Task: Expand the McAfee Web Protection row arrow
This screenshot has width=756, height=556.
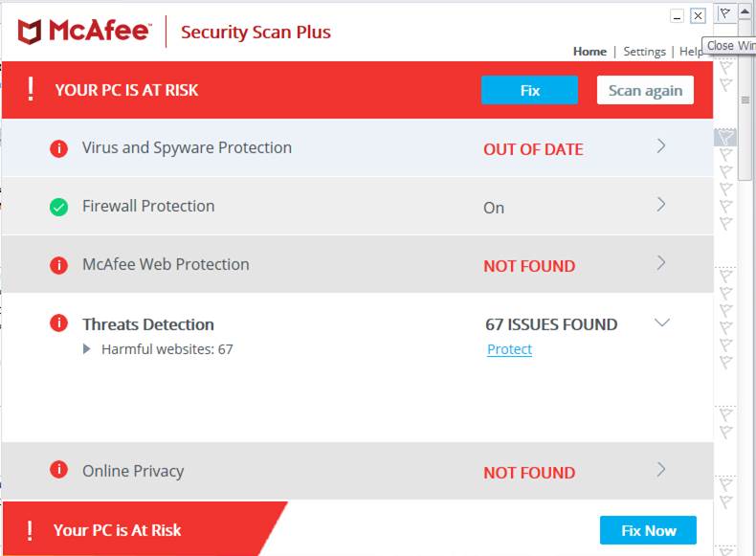Action: pos(660,263)
